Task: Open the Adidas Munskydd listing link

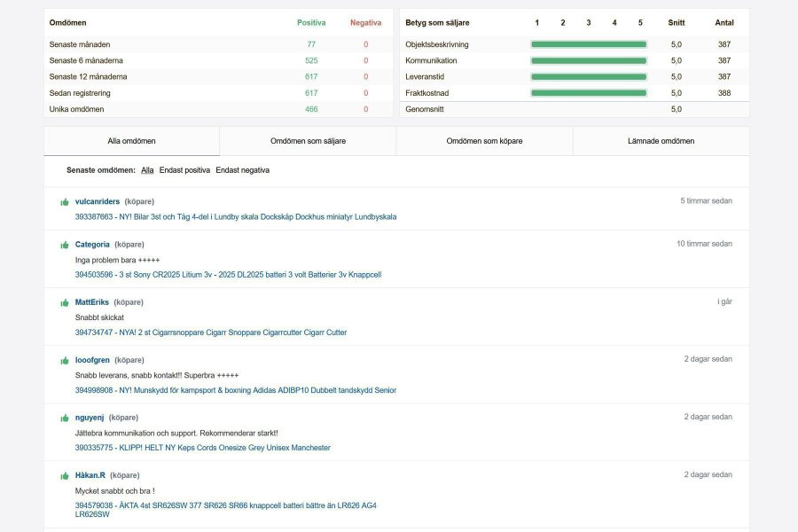Action: 236,390
